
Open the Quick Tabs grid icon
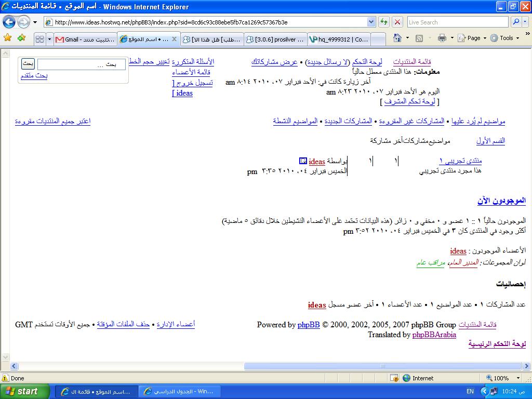39,39
